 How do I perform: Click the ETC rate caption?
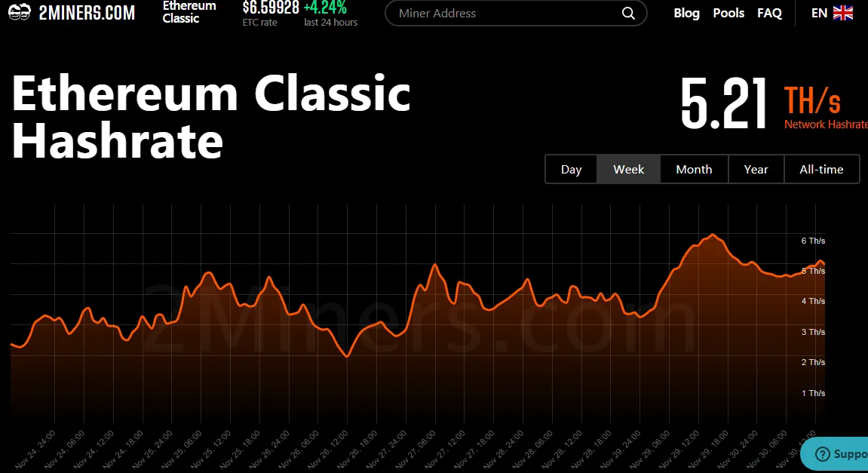pos(259,22)
